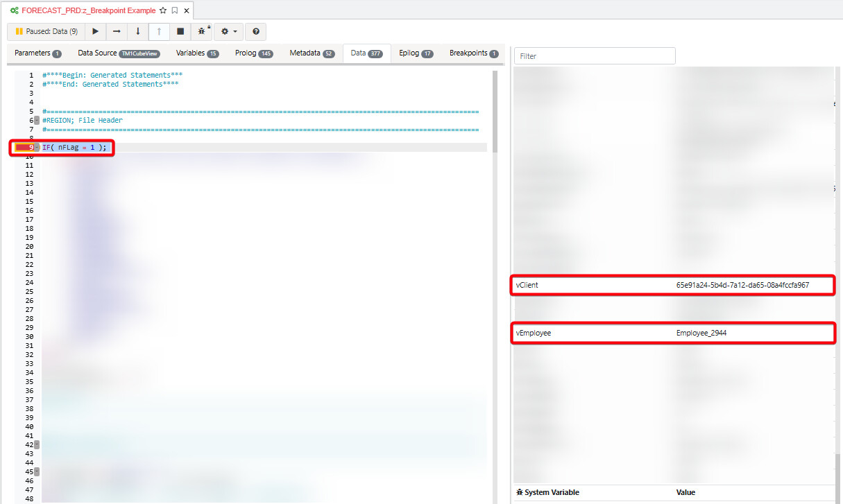
Task: Collapse the code fold marker on line 42
Action: pos(37,444)
